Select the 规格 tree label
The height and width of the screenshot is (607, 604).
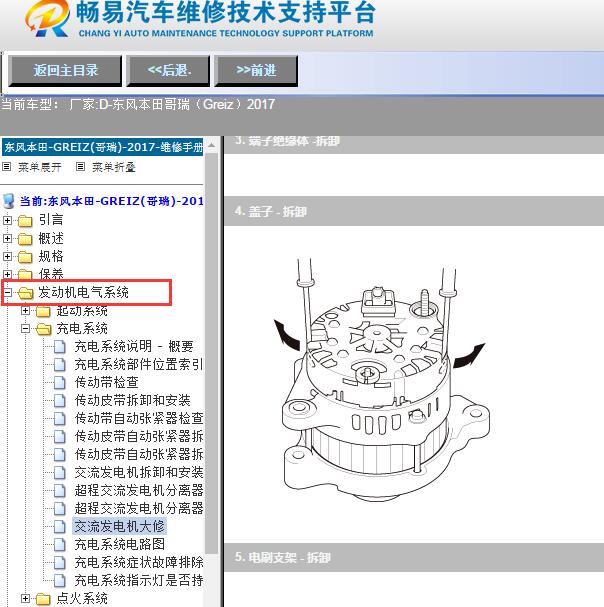pyautogui.click(x=51, y=256)
